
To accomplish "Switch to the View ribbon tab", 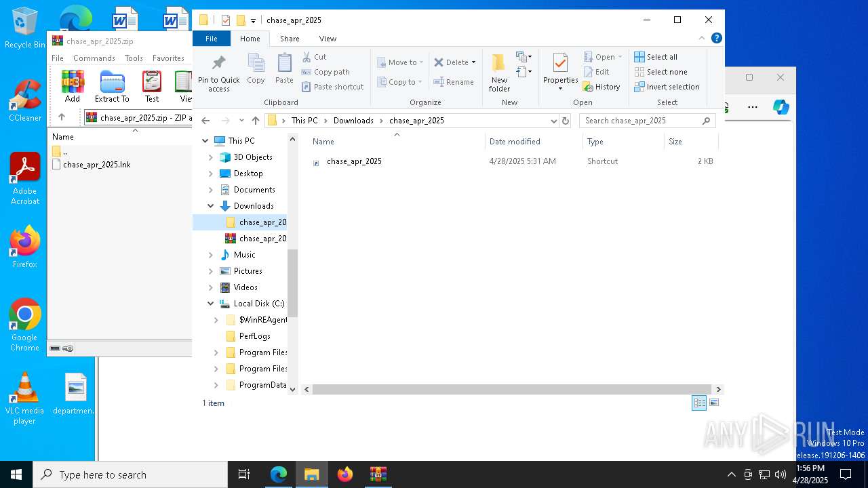I will (x=328, y=39).
